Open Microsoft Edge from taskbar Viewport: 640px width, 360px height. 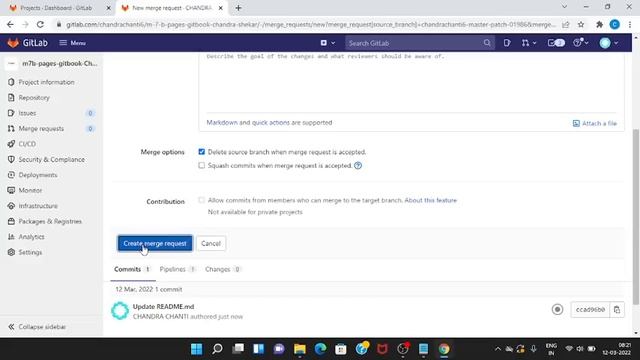coord(320,349)
